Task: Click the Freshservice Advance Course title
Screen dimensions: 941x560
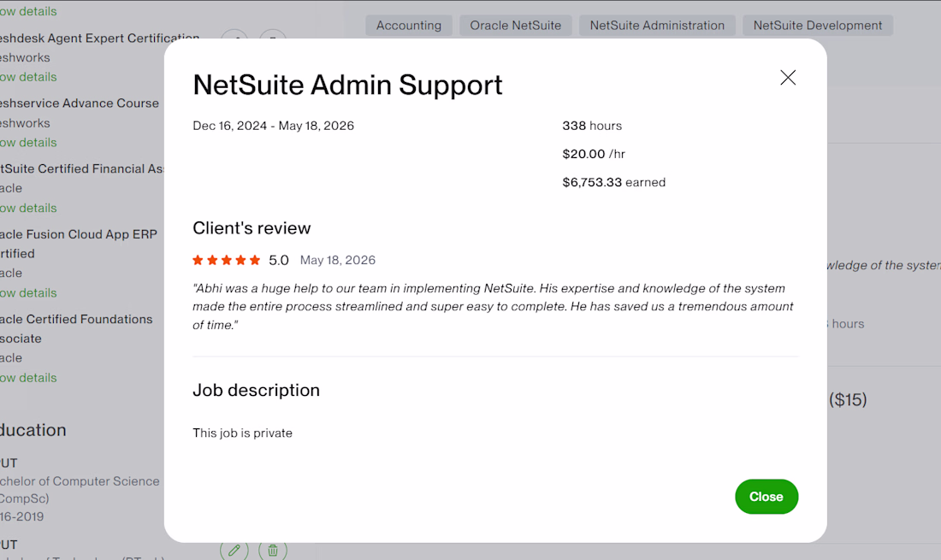Action: coord(80,103)
